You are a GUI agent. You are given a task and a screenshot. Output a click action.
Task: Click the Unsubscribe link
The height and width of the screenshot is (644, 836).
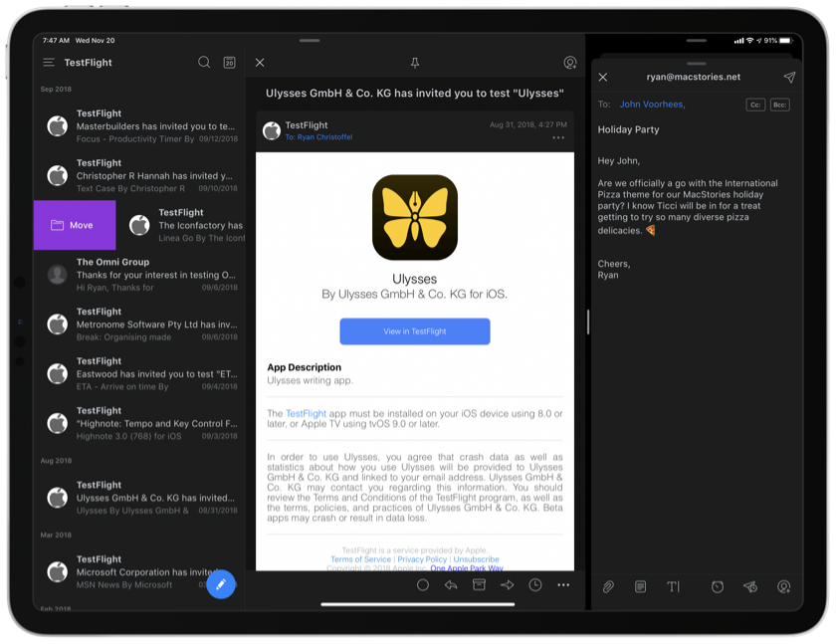pyautogui.click(x=476, y=559)
